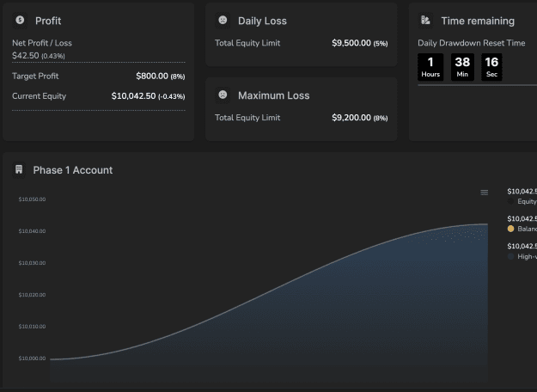
Task: Click the $10,020.00 axis label
Action: point(32,295)
